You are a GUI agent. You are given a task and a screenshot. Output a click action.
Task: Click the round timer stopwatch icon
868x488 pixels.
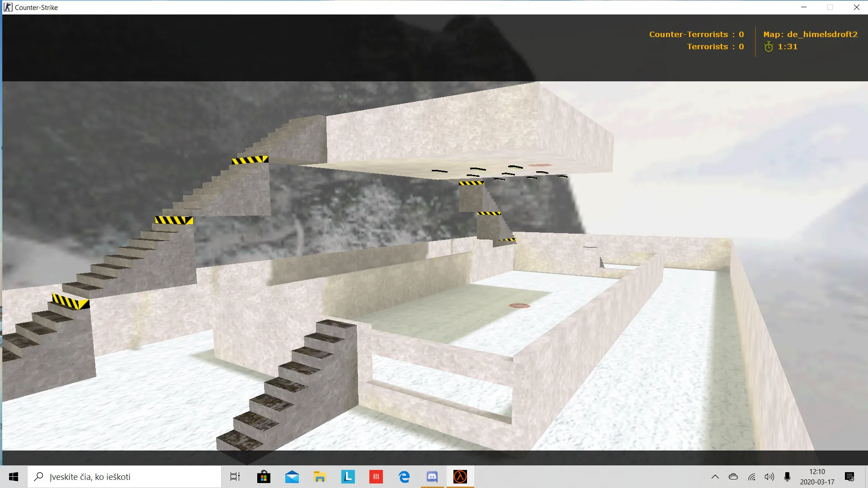(x=769, y=47)
